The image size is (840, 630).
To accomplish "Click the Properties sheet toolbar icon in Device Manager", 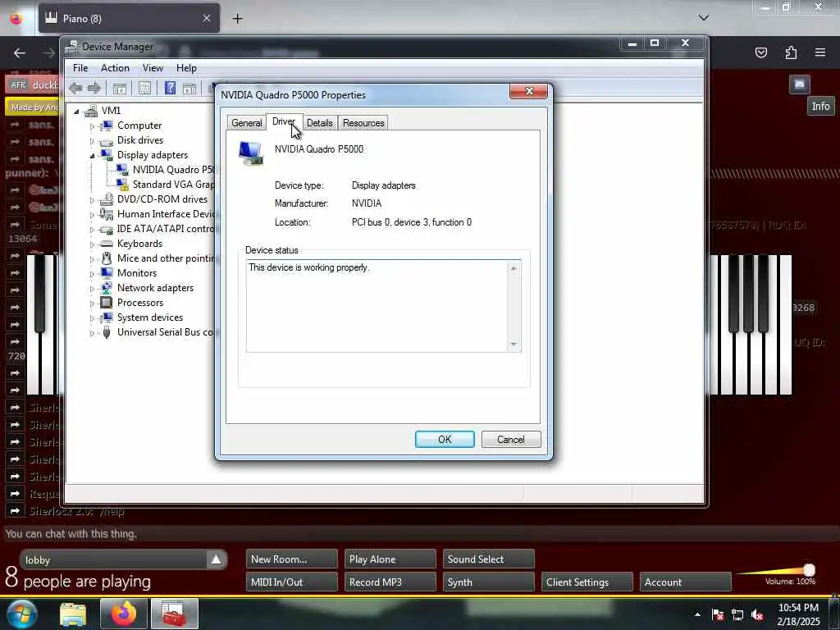I will click(144, 89).
